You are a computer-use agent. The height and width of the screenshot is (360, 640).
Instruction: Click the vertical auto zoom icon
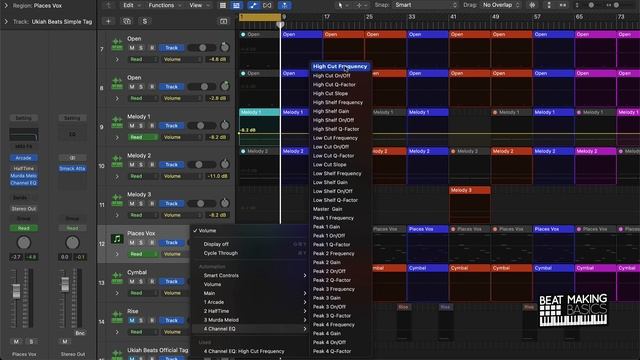pyautogui.click(x=549, y=5)
